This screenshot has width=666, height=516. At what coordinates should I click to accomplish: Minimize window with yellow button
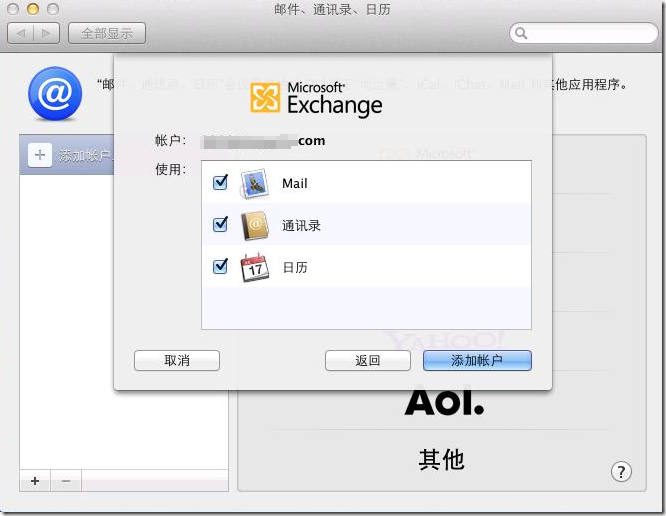point(33,9)
